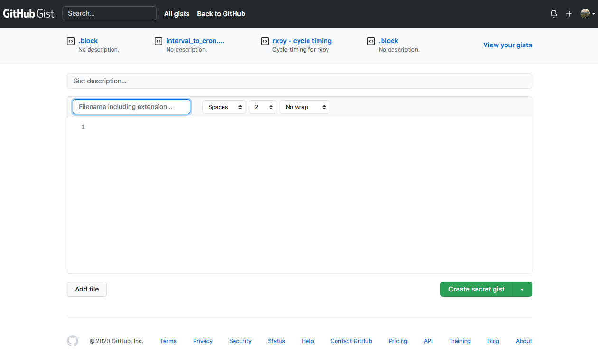
Task: Open the Pricing footer link
Action: [398, 341]
